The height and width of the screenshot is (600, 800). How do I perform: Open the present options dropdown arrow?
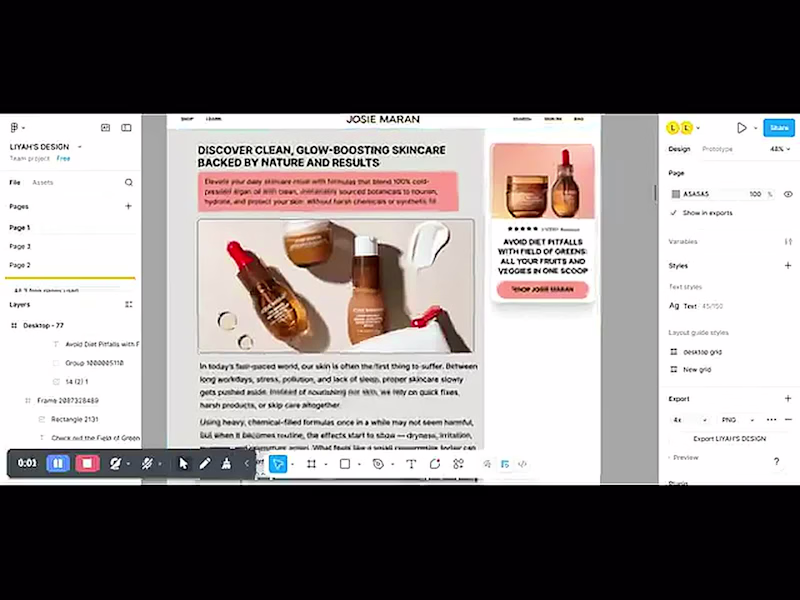tap(756, 128)
